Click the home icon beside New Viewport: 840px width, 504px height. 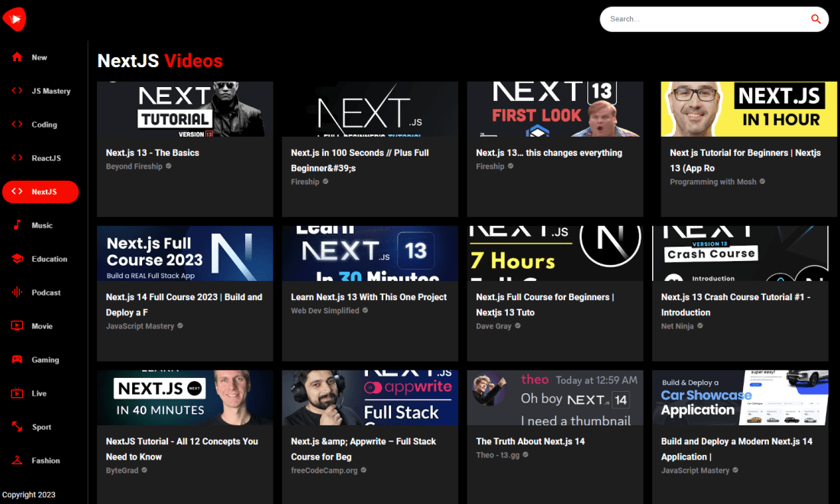coord(17,57)
